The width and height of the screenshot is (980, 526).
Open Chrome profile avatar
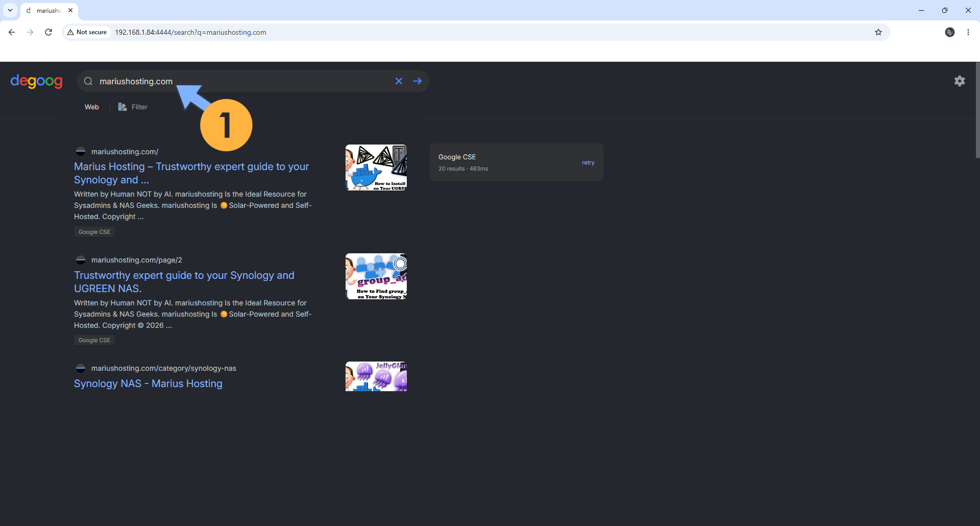click(950, 32)
